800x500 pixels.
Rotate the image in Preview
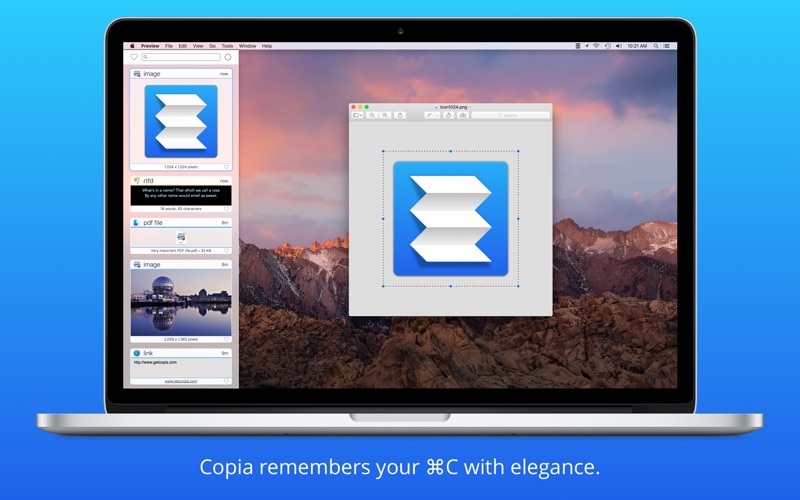448,115
